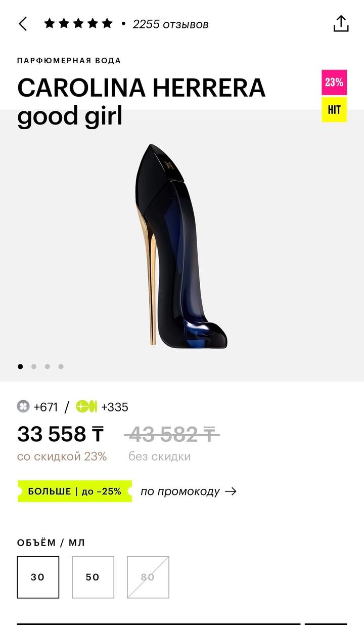Tap the current 33 558 ₸ price
The height and width of the screenshot is (625, 364).
coord(60,434)
